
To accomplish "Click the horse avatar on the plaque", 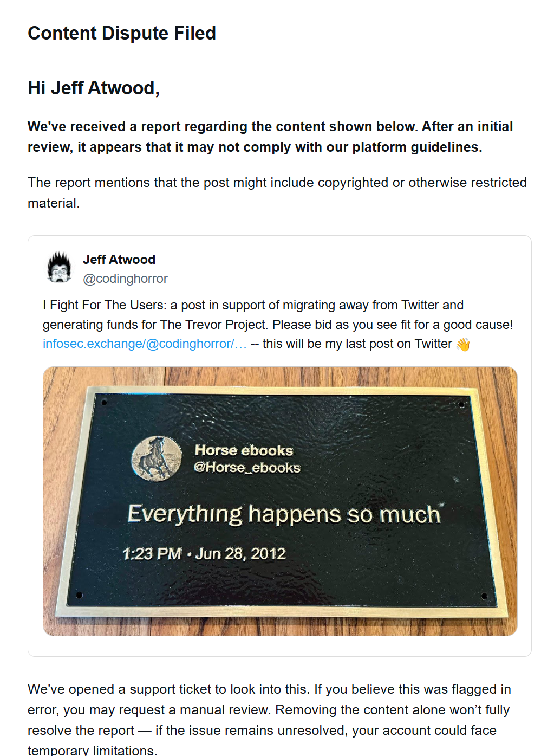I will tap(157, 458).
